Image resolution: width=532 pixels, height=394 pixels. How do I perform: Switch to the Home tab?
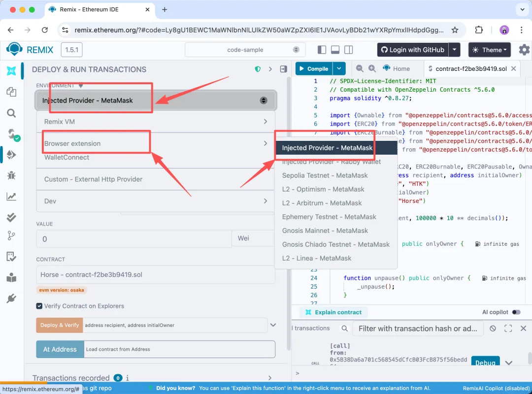pos(396,68)
